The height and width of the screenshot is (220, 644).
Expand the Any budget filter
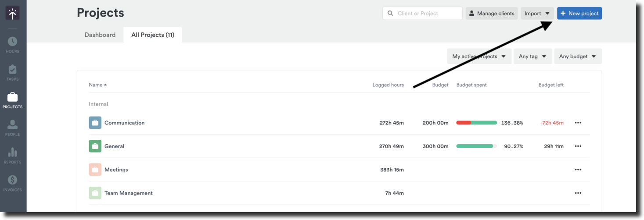pyautogui.click(x=578, y=57)
